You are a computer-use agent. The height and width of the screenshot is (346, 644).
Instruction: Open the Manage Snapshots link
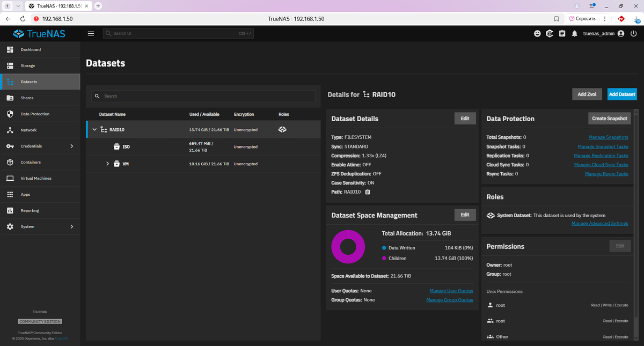[x=608, y=137]
